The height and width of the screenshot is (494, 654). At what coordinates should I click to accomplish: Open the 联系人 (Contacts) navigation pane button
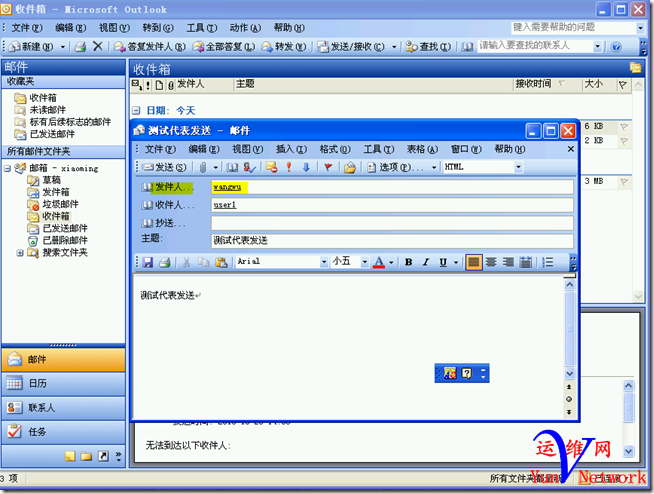(63, 408)
